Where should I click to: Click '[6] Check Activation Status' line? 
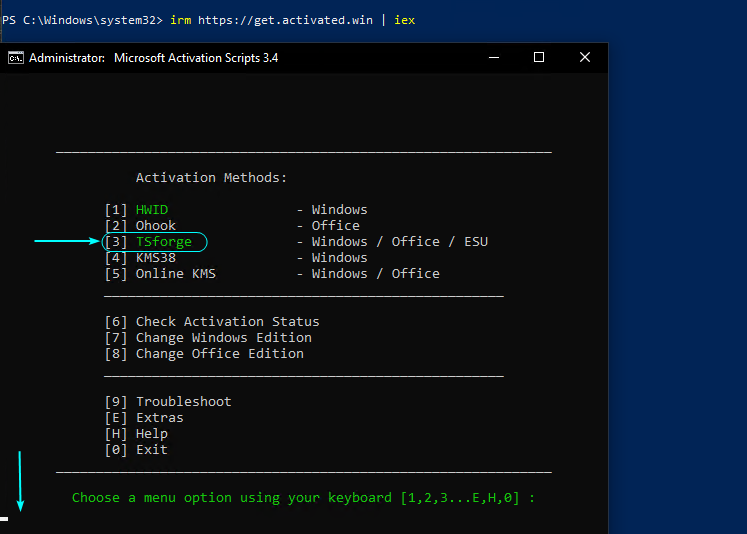pos(212,322)
